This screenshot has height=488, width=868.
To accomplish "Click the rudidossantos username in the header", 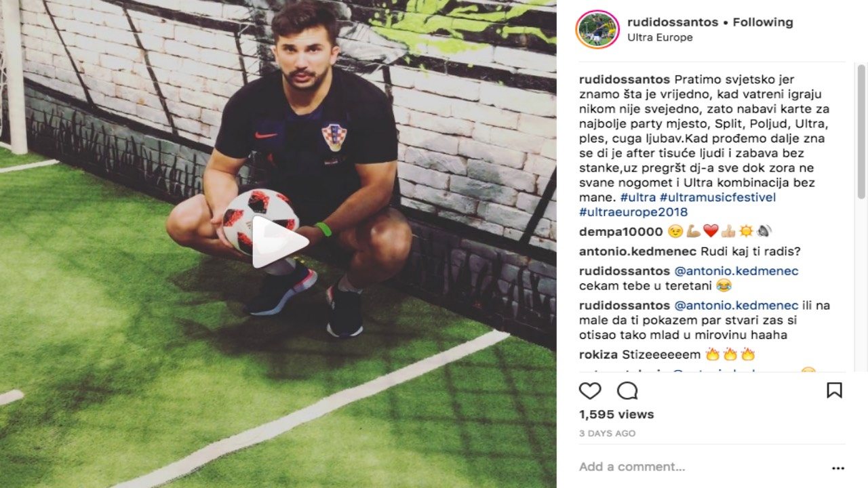I will coord(673,22).
